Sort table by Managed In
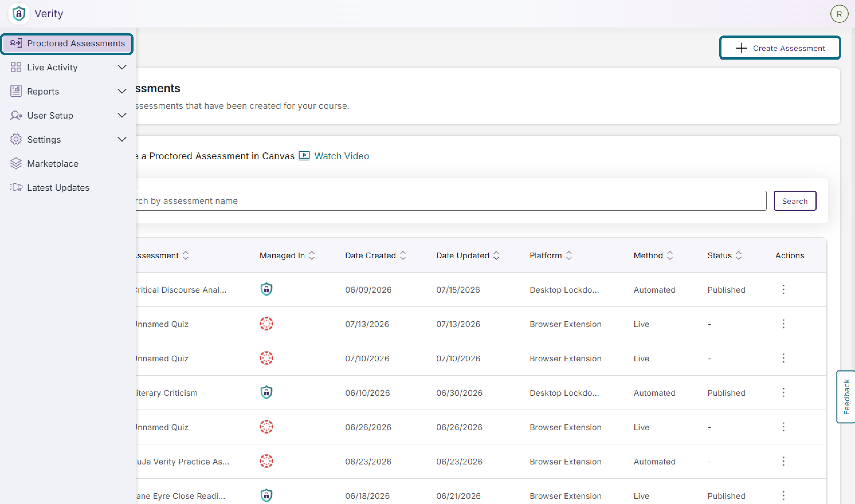 [x=312, y=255]
